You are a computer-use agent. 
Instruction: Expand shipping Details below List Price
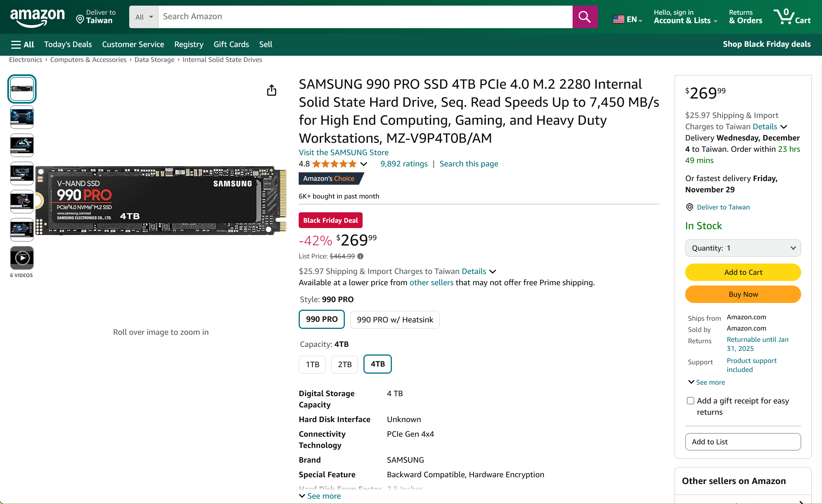click(x=479, y=271)
